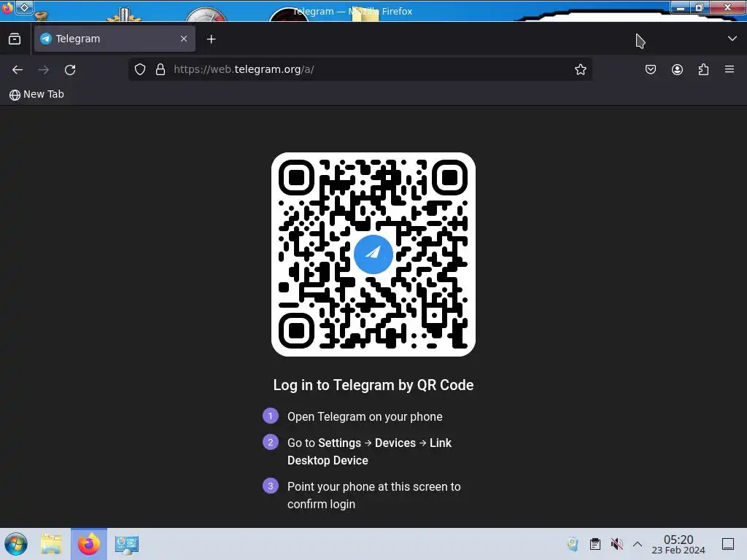List all tabs dropdown chevron

[x=732, y=39]
